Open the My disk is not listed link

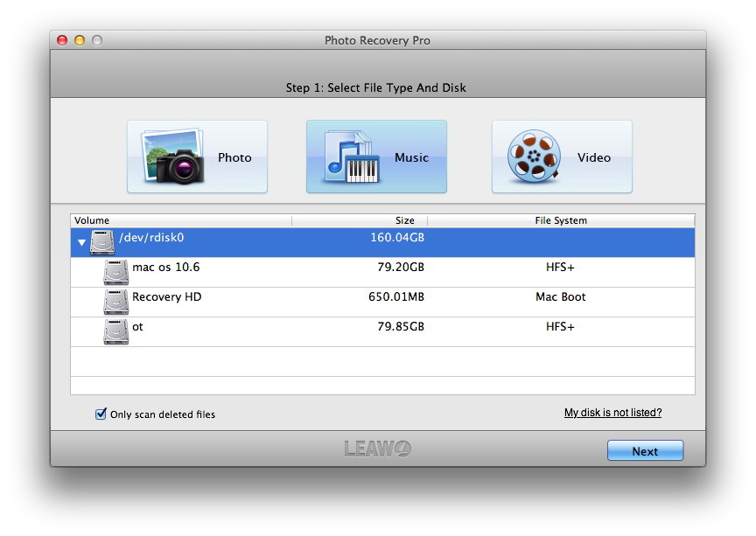612,413
